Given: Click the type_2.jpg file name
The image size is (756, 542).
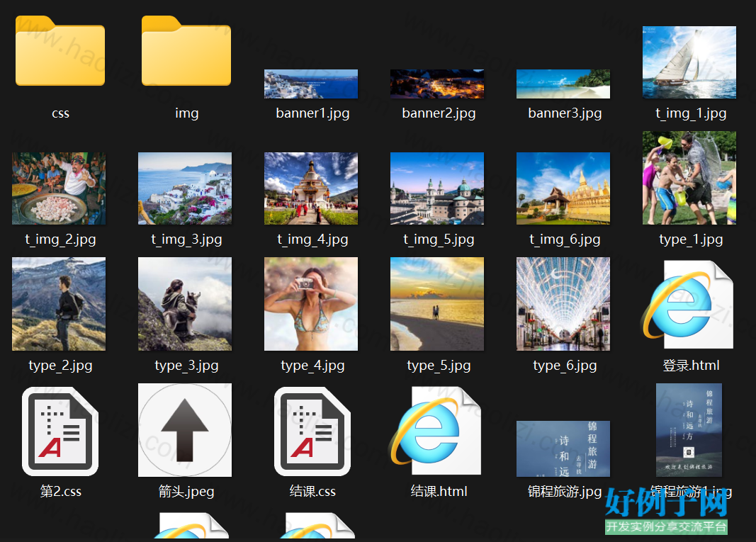Looking at the screenshot, I should point(60,366).
